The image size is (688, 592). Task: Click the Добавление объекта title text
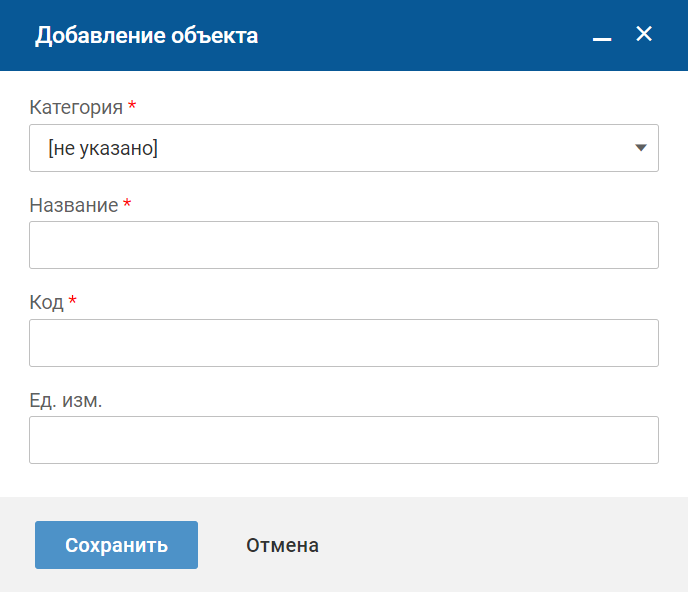147,36
